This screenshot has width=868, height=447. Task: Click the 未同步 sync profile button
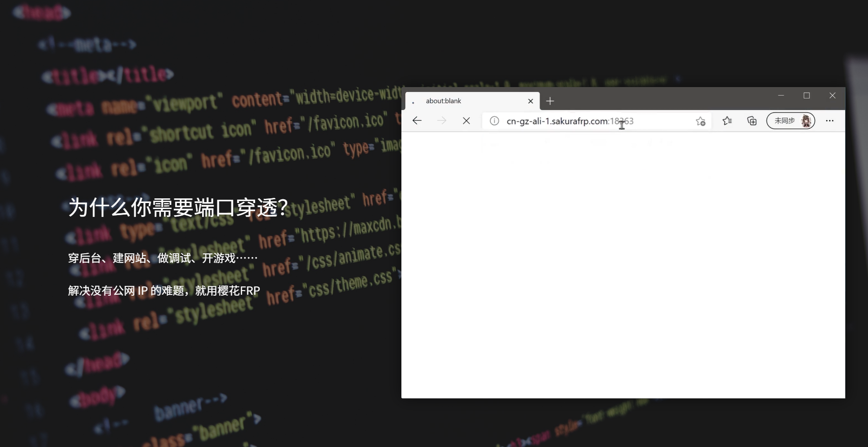(x=785, y=121)
